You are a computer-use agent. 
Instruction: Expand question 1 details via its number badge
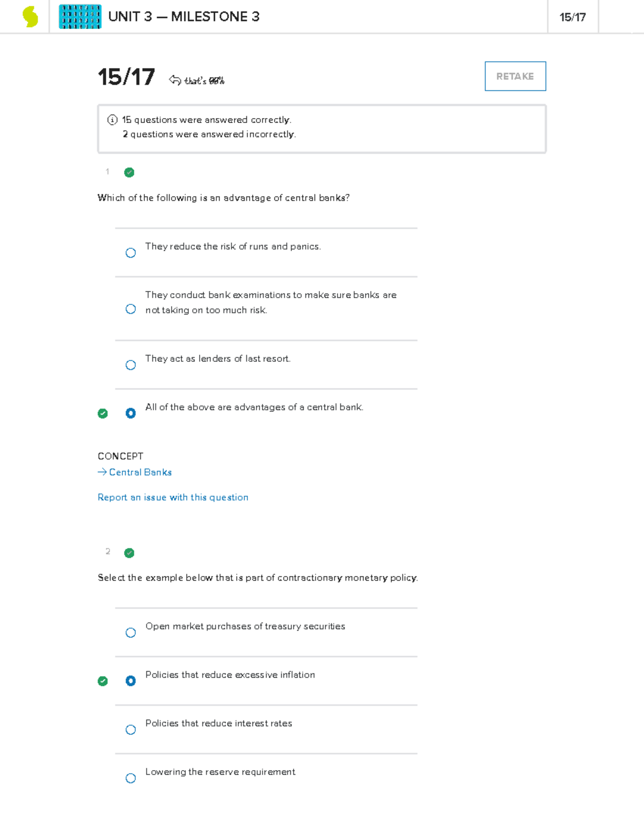coord(107,172)
